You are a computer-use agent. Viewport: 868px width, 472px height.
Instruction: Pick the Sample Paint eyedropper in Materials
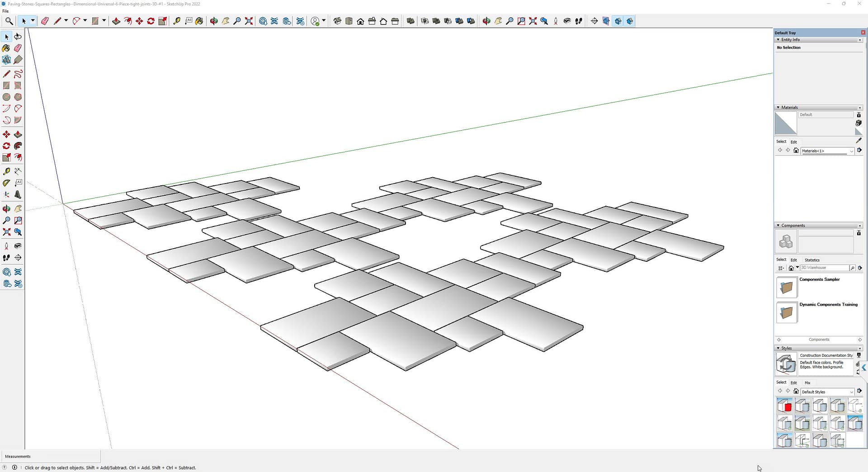click(x=859, y=141)
